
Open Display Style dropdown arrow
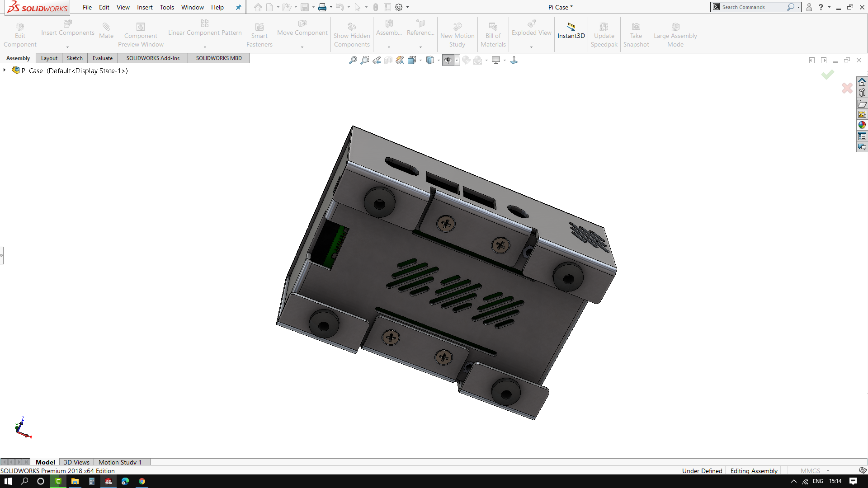point(439,60)
